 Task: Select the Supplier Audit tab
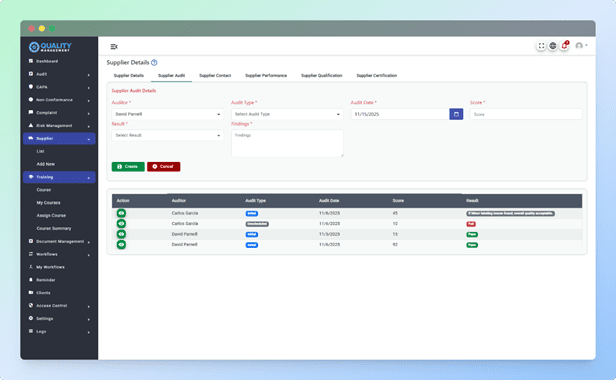(x=171, y=75)
